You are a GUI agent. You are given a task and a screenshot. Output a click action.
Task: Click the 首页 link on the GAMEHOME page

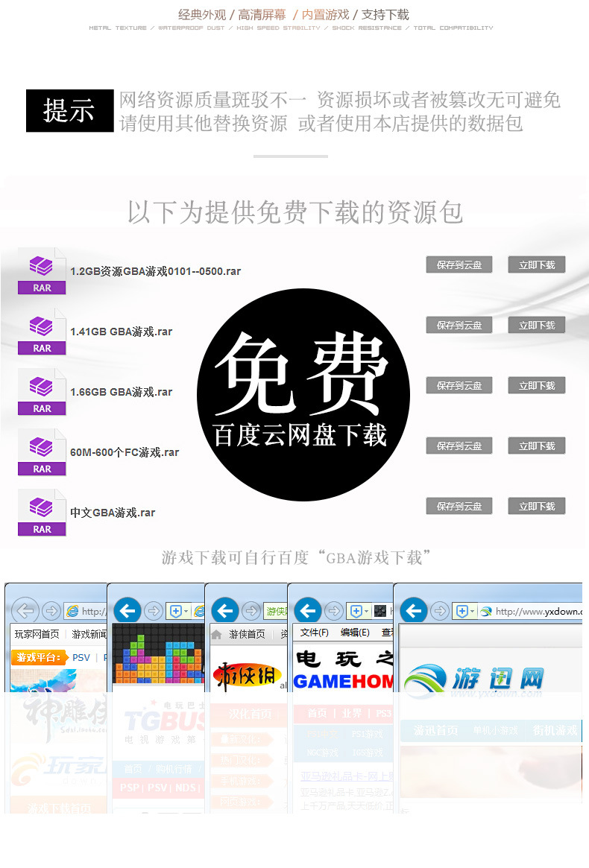[317, 713]
